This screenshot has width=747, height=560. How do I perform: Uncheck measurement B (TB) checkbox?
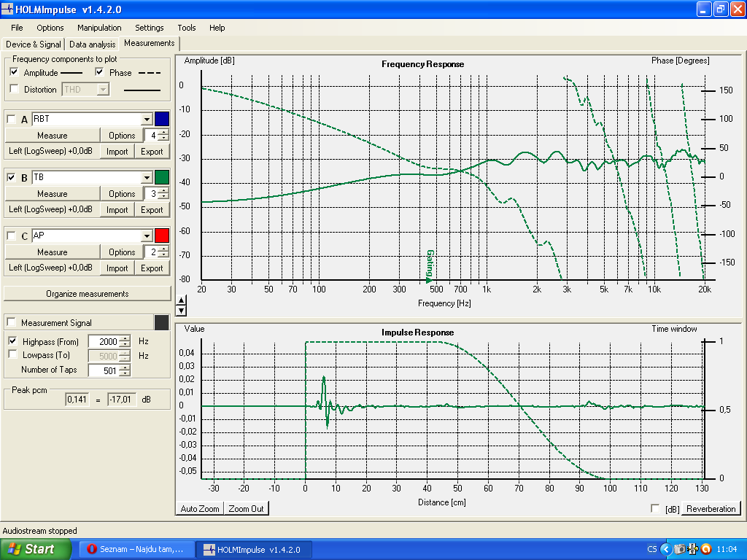12,178
